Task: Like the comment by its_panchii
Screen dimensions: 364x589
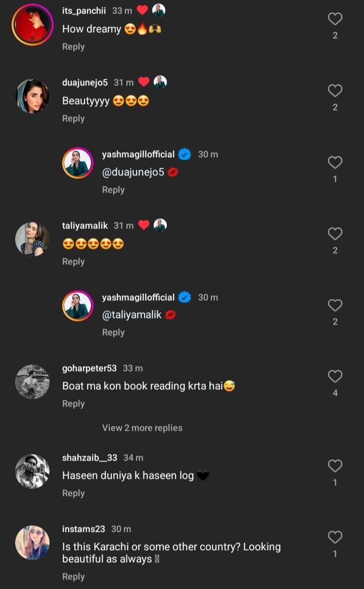Action: point(335,19)
